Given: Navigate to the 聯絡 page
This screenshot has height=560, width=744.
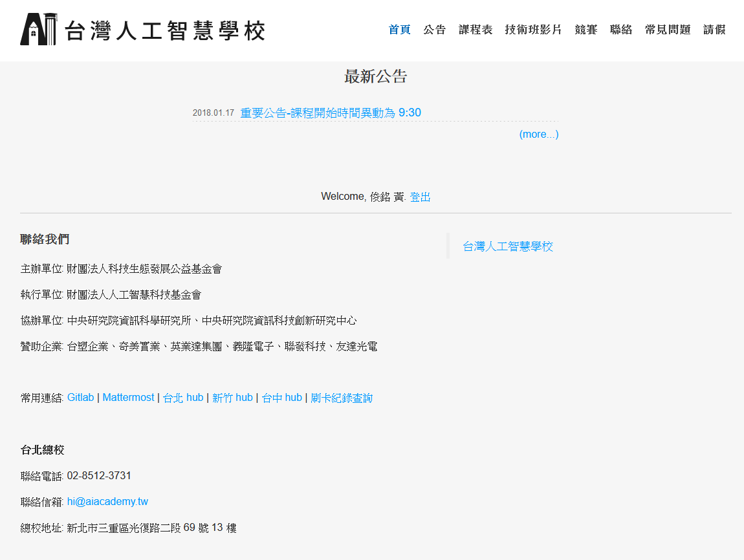Looking at the screenshot, I should coord(621,30).
